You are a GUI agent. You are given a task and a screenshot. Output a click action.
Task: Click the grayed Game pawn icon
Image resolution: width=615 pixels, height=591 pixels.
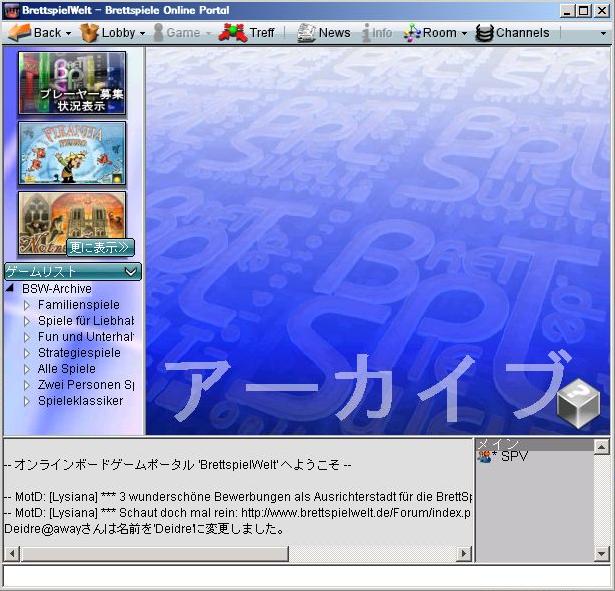point(158,33)
